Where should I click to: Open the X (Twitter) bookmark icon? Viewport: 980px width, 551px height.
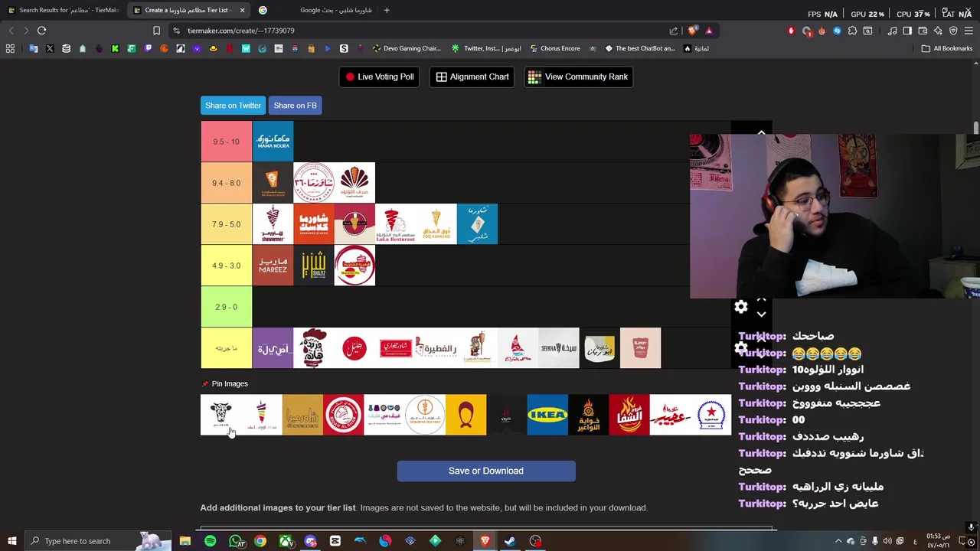(50, 48)
